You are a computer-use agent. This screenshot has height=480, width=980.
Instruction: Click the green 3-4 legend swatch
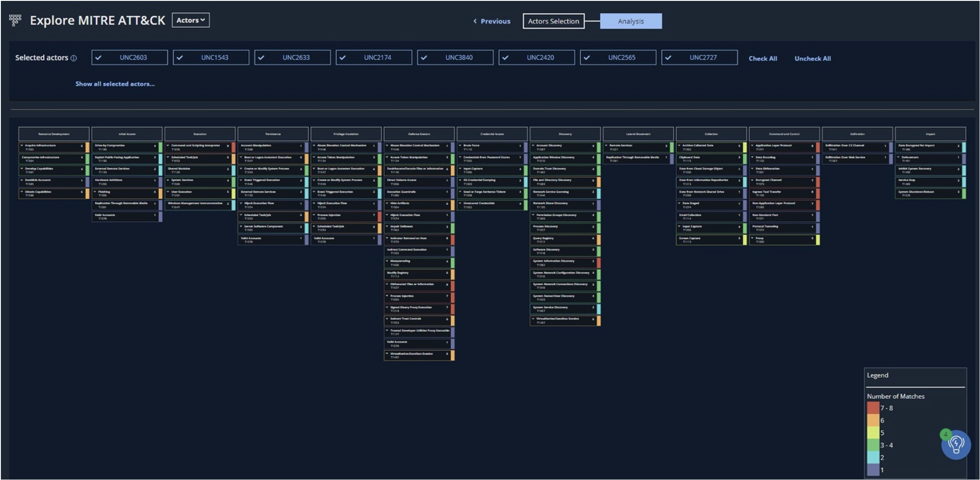tap(873, 445)
